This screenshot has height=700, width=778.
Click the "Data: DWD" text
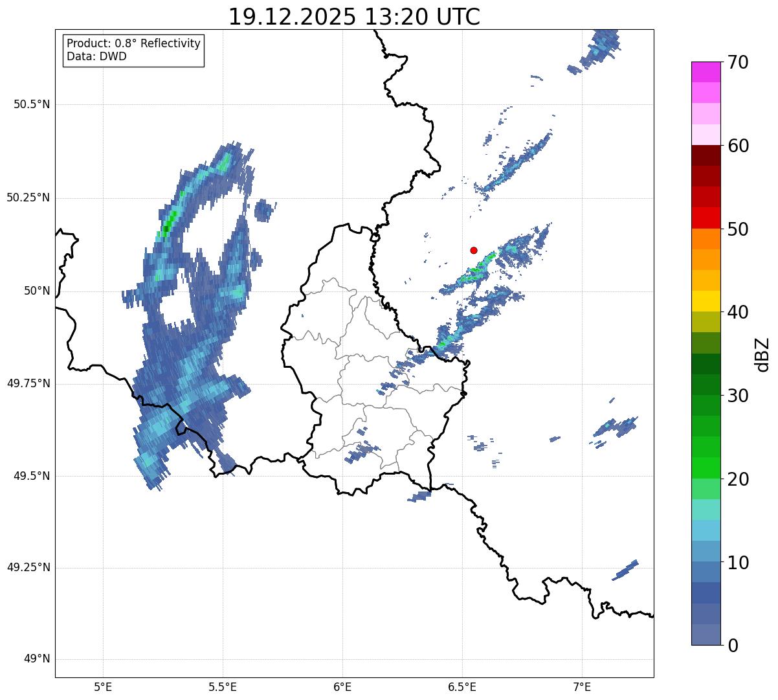[x=96, y=56]
